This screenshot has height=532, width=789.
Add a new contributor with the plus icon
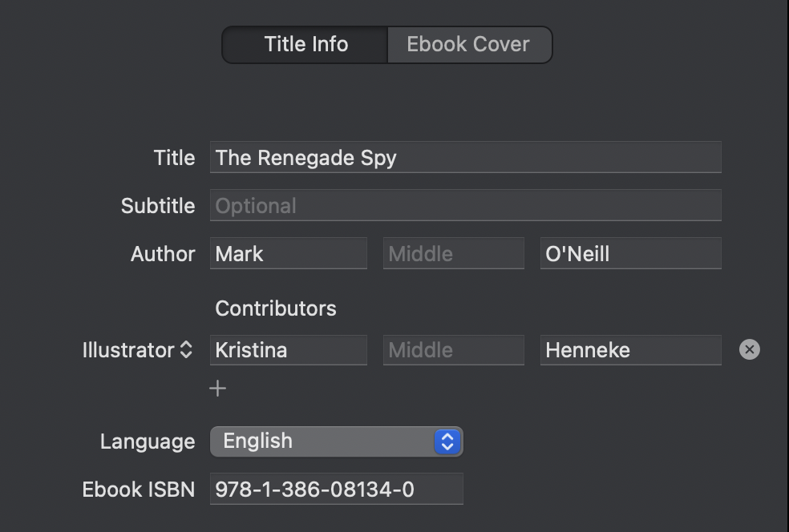(217, 389)
